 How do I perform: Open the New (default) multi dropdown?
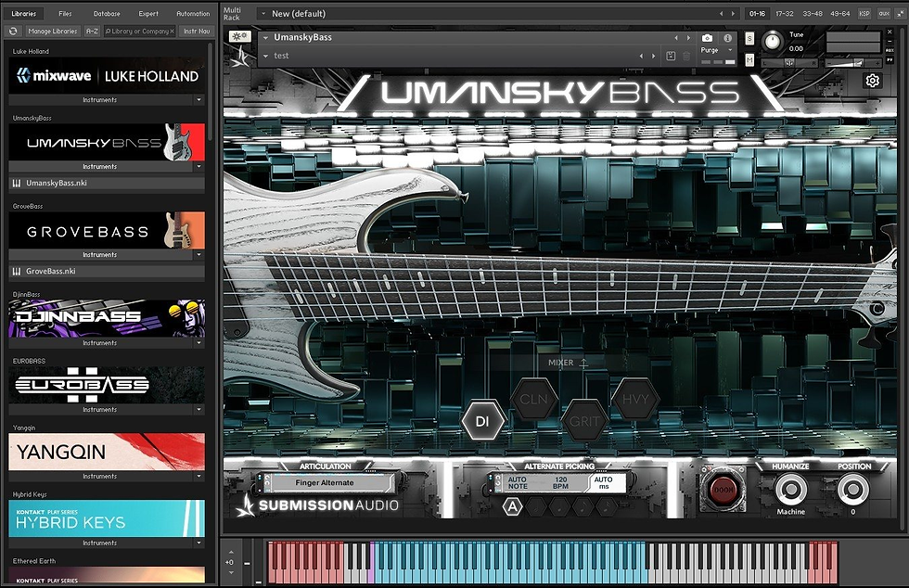[263, 13]
